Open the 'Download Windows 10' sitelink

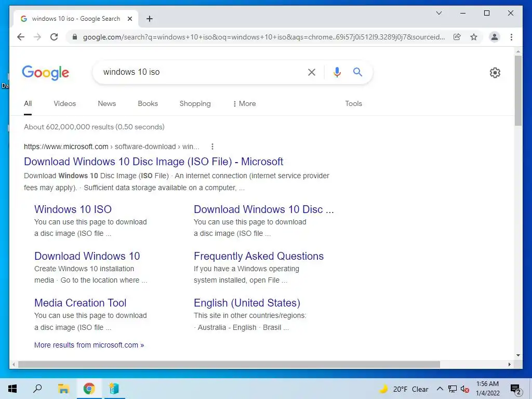87,256
